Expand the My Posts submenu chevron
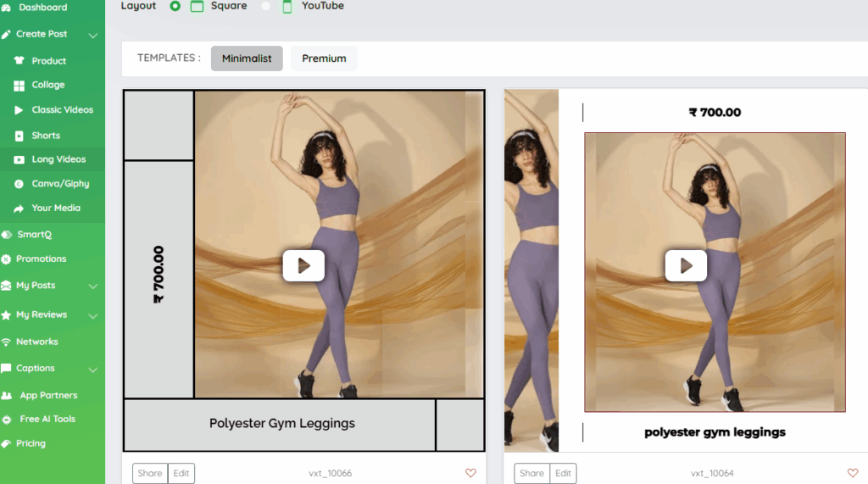 point(93,287)
